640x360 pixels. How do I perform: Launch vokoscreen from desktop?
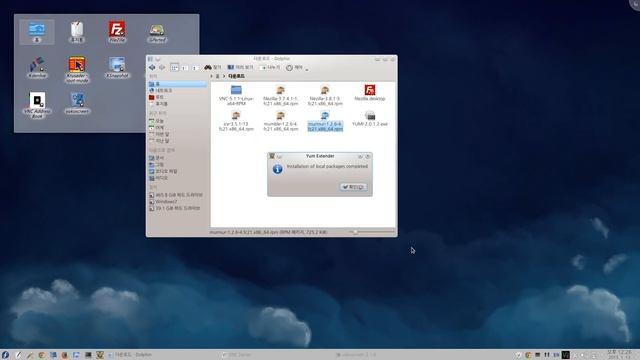[77, 103]
